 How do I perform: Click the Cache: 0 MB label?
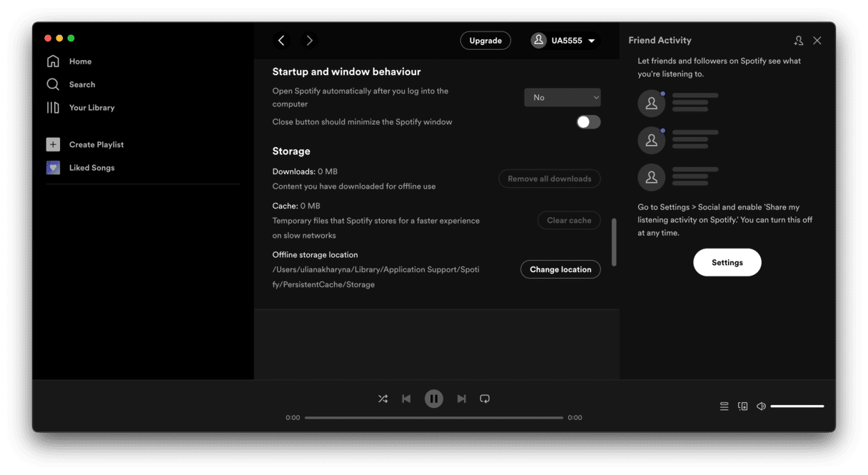[296, 206]
